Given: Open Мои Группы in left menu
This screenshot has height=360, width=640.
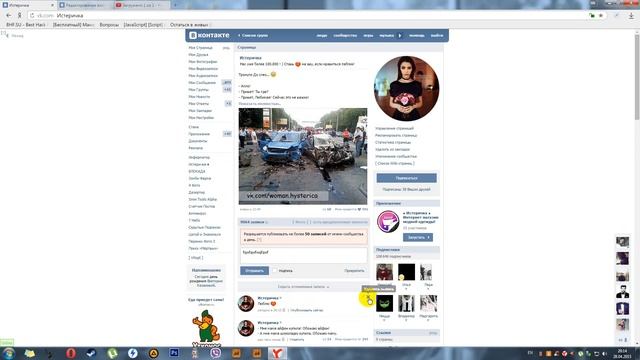Looking at the screenshot, I should pyautogui.click(x=198, y=89).
